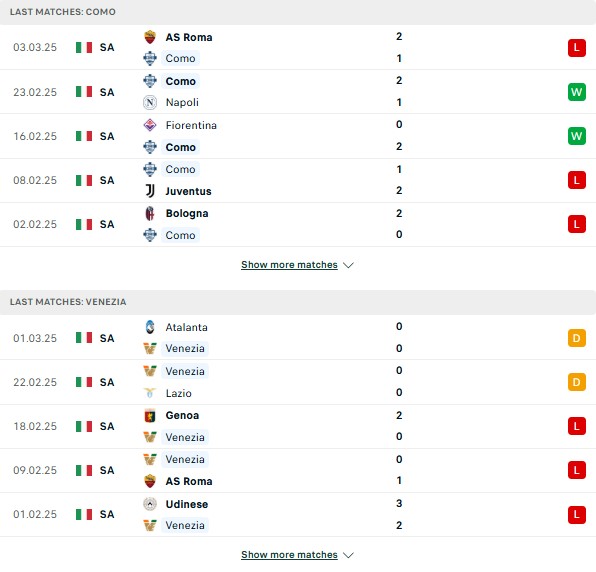Click the green W badge for the Como vs Napoli match
The width and height of the screenshot is (596, 572).
pyautogui.click(x=577, y=92)
